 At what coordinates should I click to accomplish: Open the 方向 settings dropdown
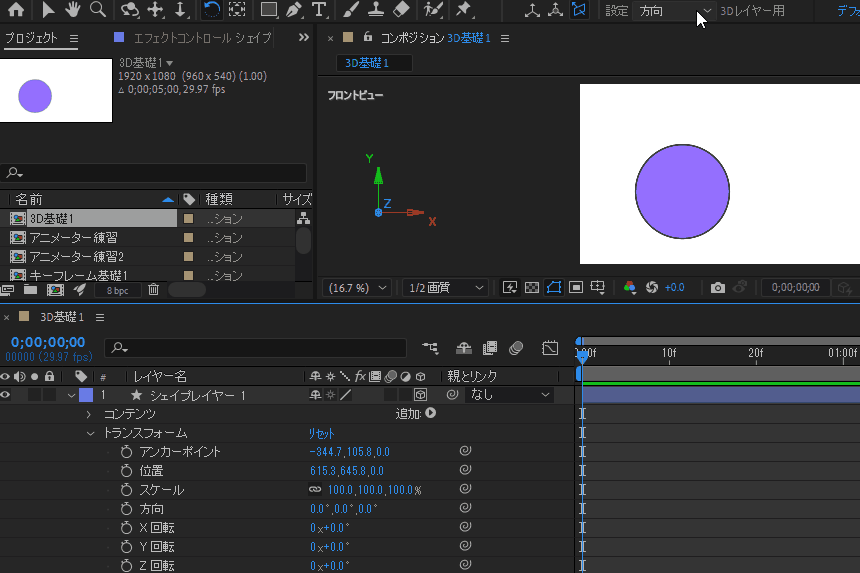pyautogui.click(x=675, y=10)
